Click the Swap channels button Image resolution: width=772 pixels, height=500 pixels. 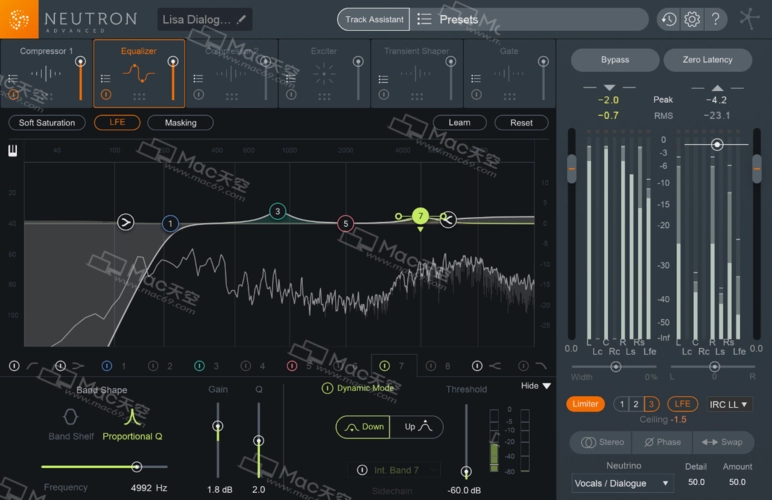pos(722,442)
